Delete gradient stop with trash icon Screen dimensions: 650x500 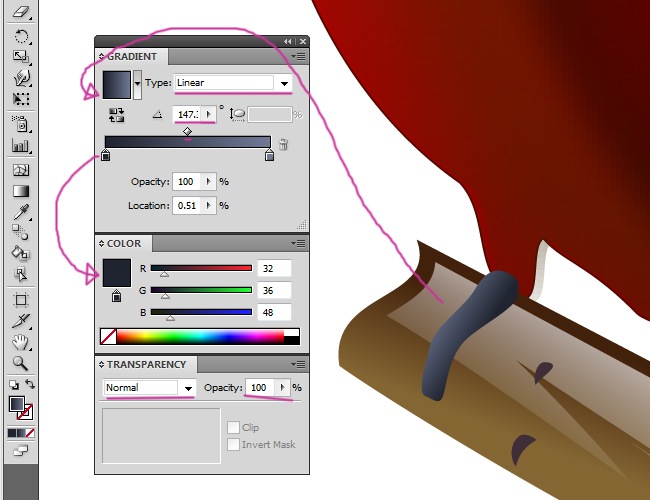(x=283, y=144)
